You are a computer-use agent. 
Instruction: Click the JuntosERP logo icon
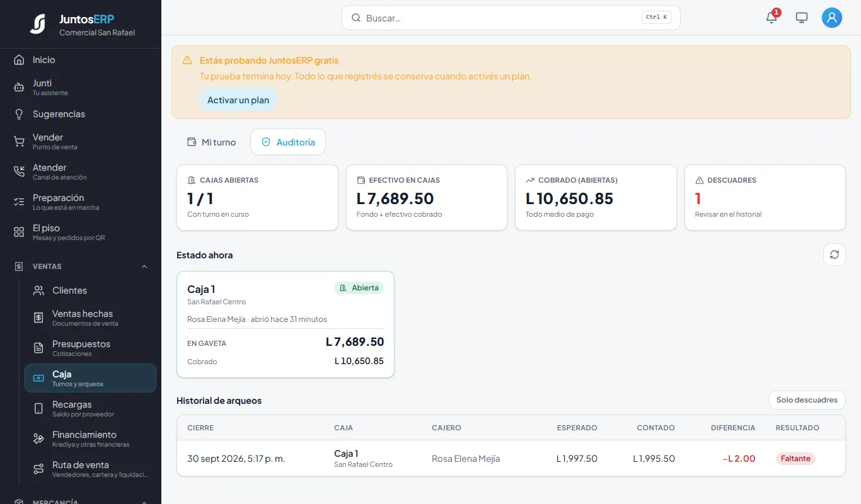click(38, 24)
